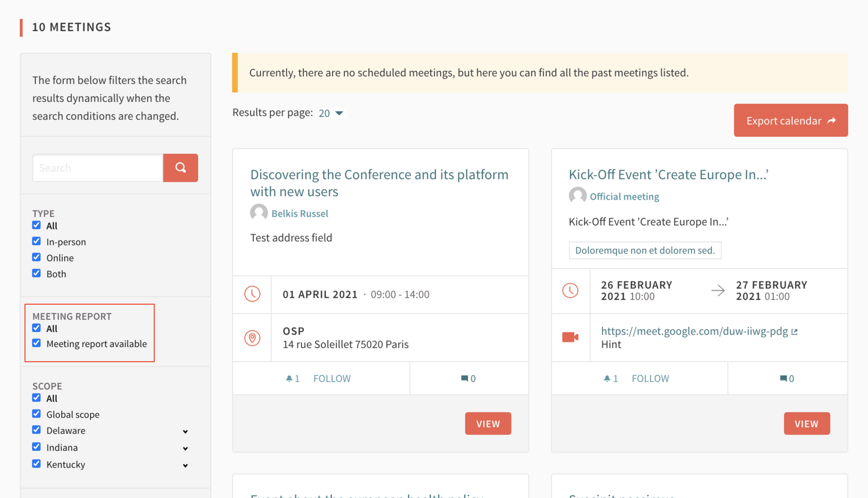Click the clock icon on Kick-Off Event card
The image size is (868, 498).
(570, 291)
